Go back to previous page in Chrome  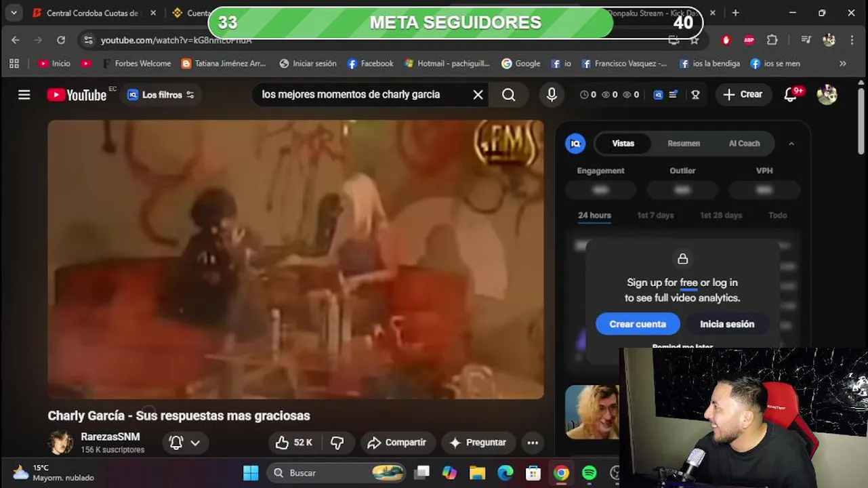coord(16,40)
